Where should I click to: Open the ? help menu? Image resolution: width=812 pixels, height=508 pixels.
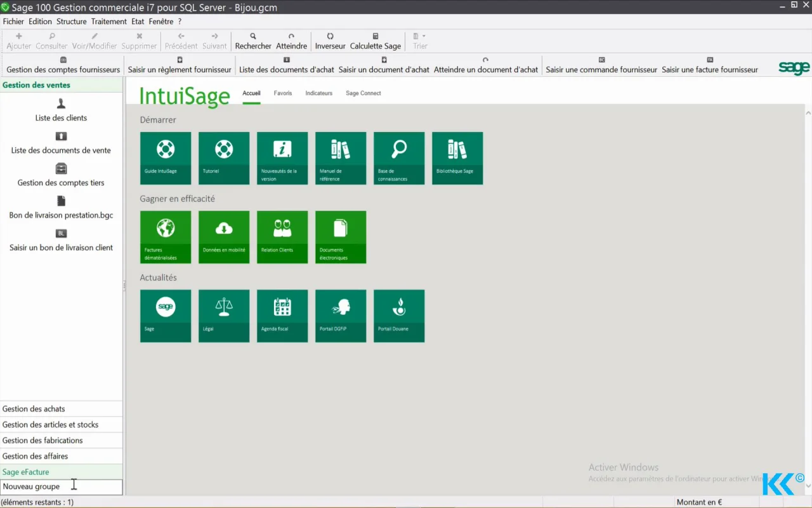(180, 22)
